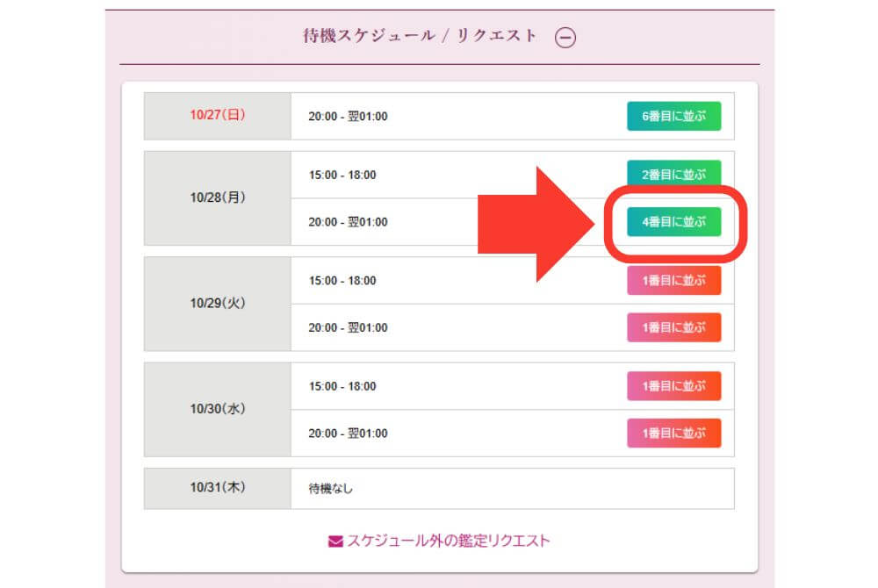Image resolution: width=878 pixels, height=588 pixels.
Task: Select the 10/30(水) date cell
Action: (x=217, y=409)
